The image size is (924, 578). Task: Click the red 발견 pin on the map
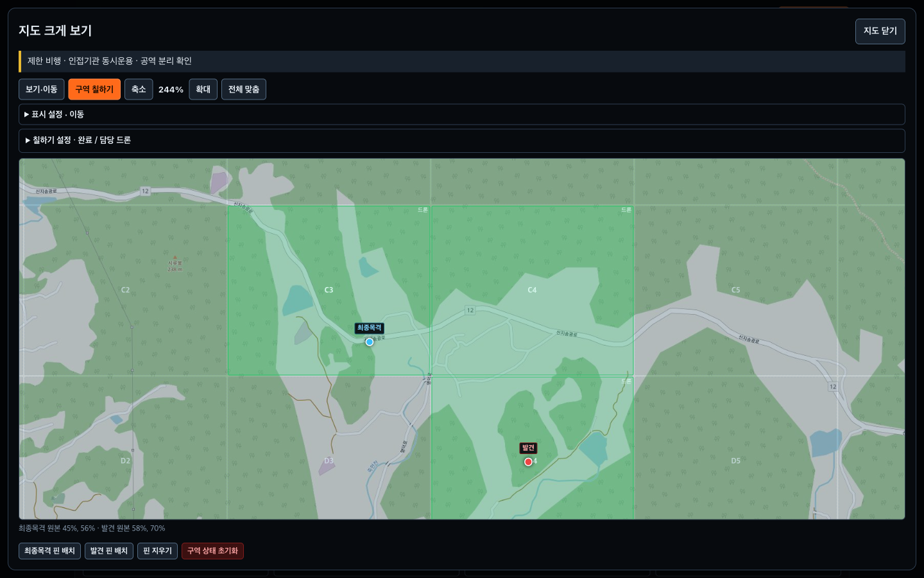click(x=528, y=462)
